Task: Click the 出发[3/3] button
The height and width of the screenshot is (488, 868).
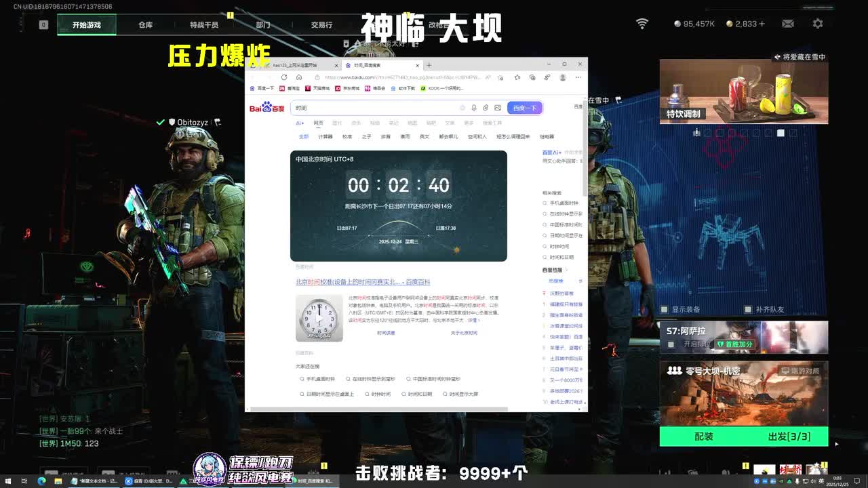Action: pyautogui.click(x=789, y=436)
